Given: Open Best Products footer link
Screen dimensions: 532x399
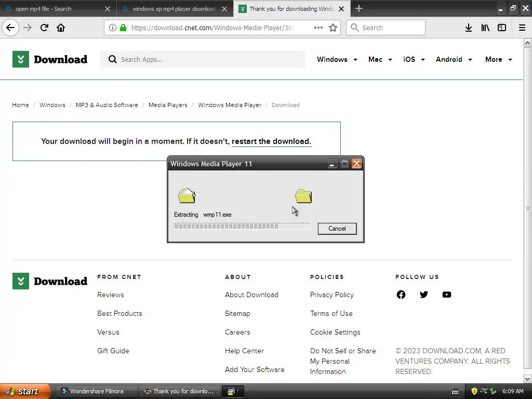Looking at the screenshot, I should 120,313.
